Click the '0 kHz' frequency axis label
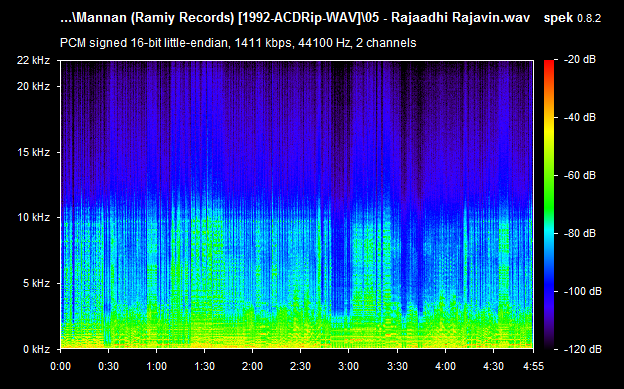The image size is (624, 389). pyautogui.click(x=36, y=349)
